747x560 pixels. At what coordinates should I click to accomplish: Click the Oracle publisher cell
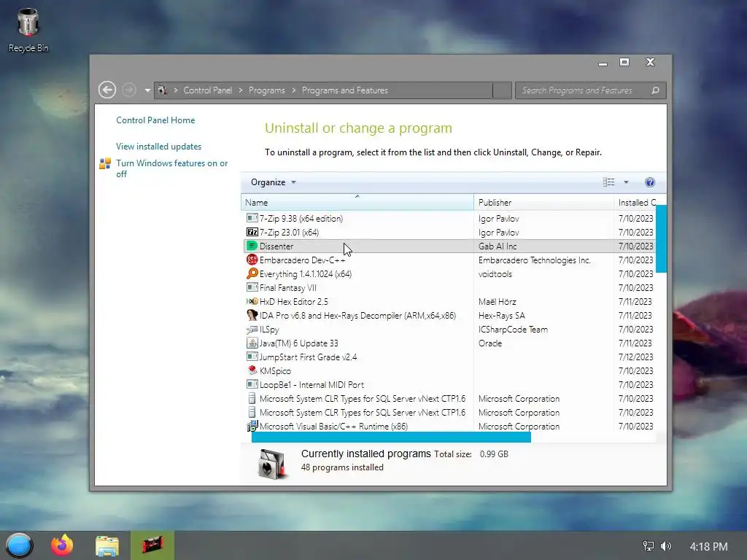point(489,343)
